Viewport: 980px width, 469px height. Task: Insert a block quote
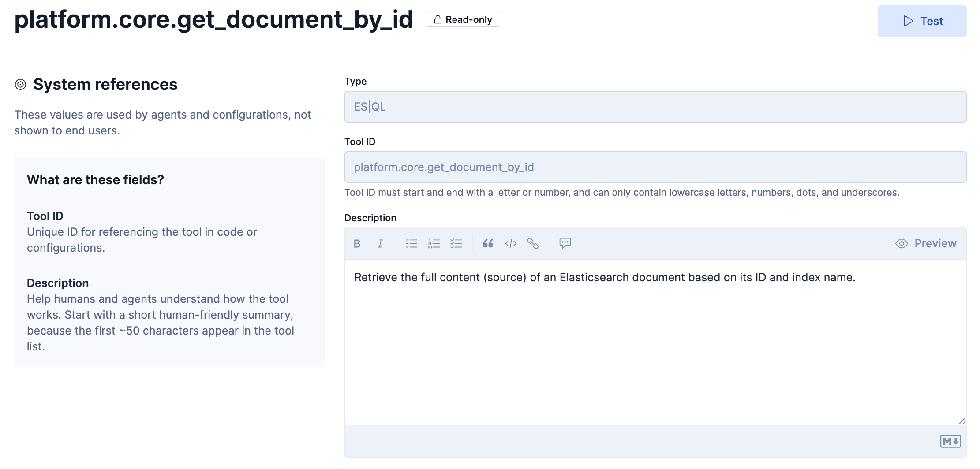point(488,243)
